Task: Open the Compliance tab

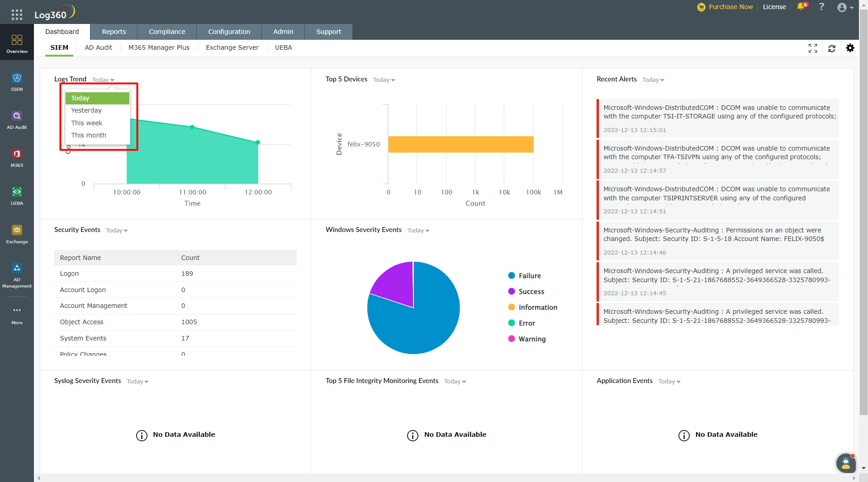Action: pos(167,32)
